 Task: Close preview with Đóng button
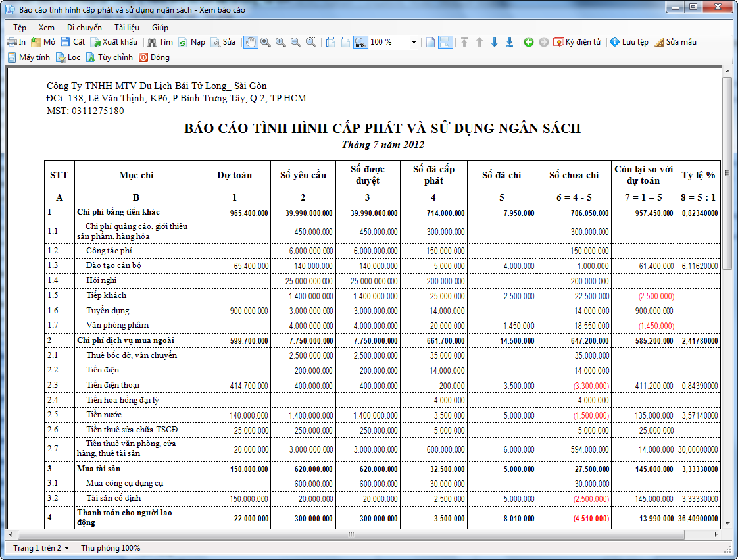pyautogui.click(x=155, y=57)
